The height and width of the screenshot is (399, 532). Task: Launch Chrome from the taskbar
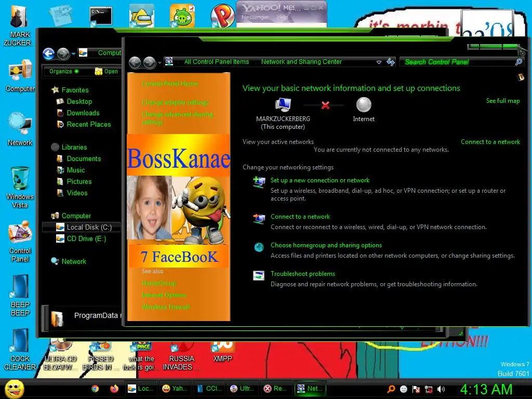[95, 389]
